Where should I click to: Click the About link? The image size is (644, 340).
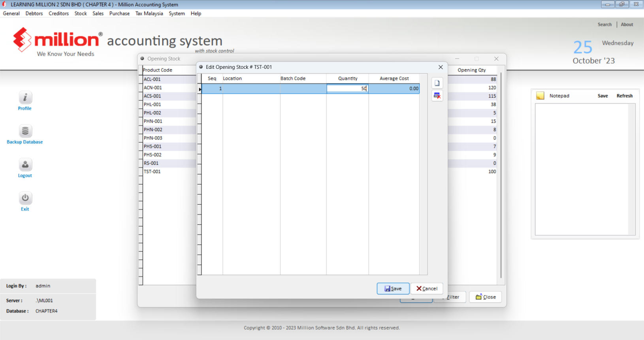pyautogui.click(x=627, y=25)
